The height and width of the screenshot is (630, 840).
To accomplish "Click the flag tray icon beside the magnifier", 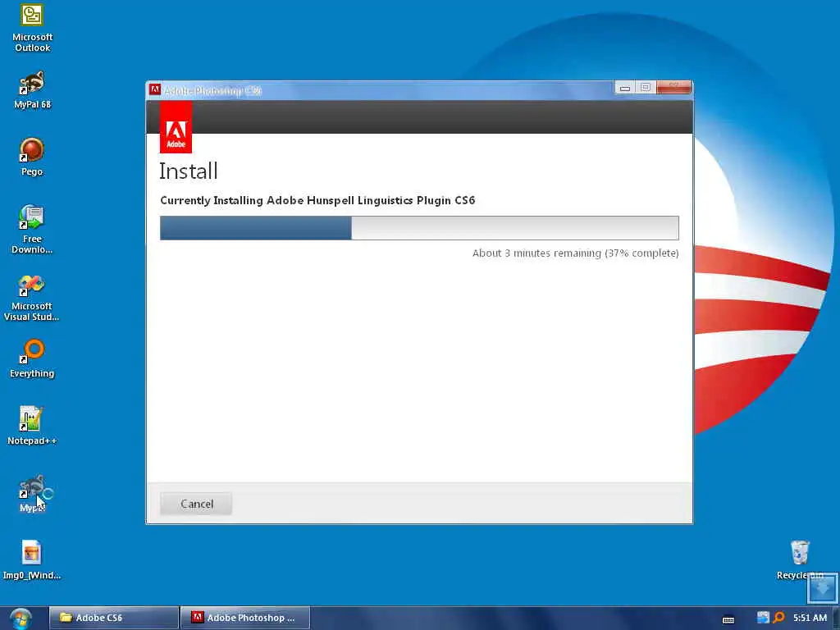I will click(763, 618).
